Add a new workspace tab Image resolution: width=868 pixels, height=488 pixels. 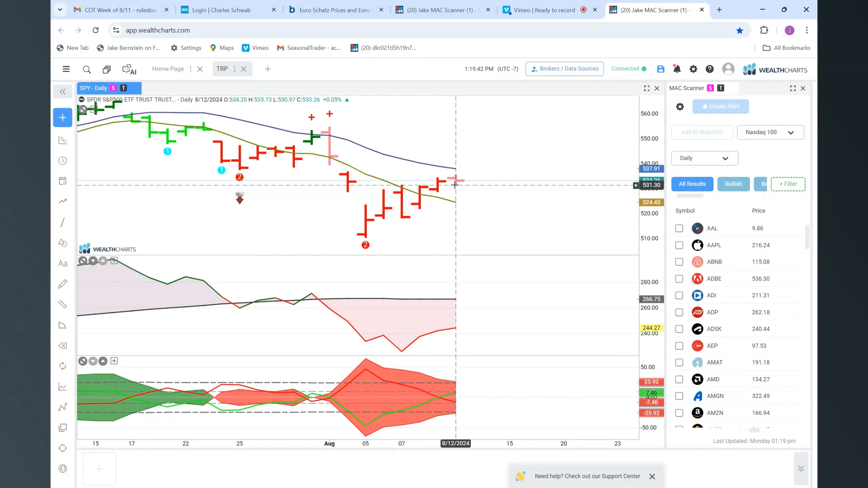tap(268, 69)
